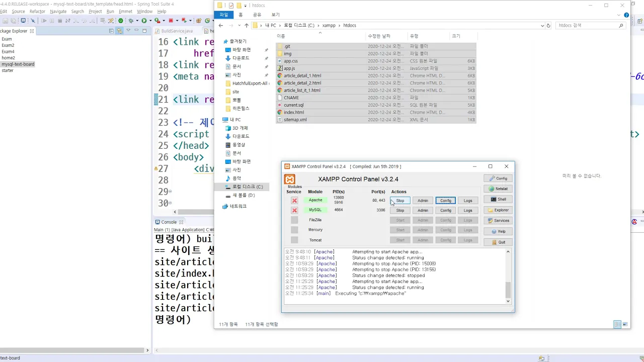Screen dimensions: 644x362
Task: Select the img folder
Action: 375,54
